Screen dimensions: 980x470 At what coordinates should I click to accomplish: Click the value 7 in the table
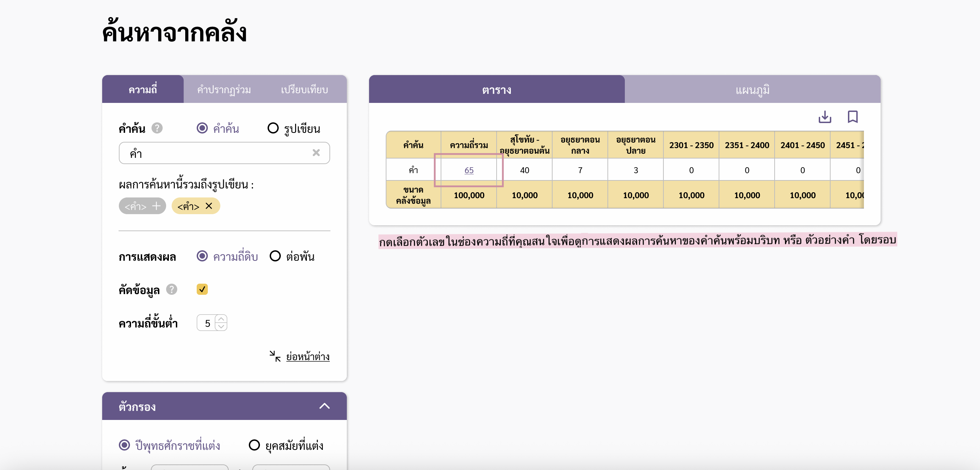point(580,170)
